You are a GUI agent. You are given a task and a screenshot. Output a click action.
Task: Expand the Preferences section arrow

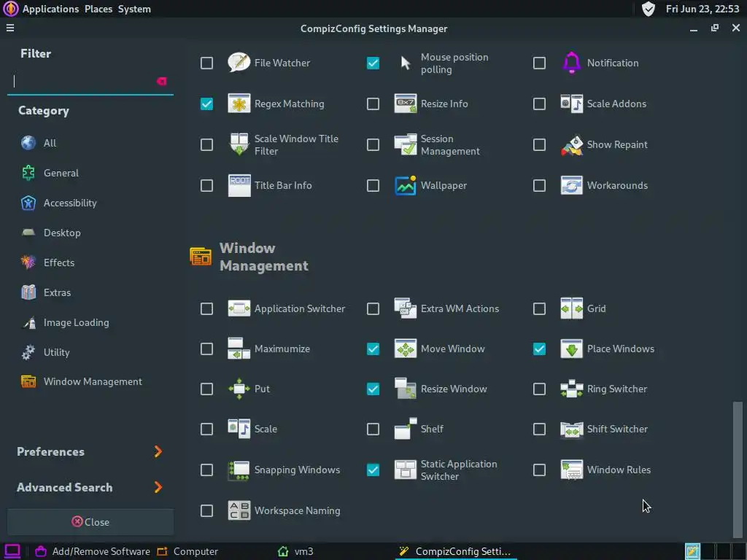click(158, 451)
